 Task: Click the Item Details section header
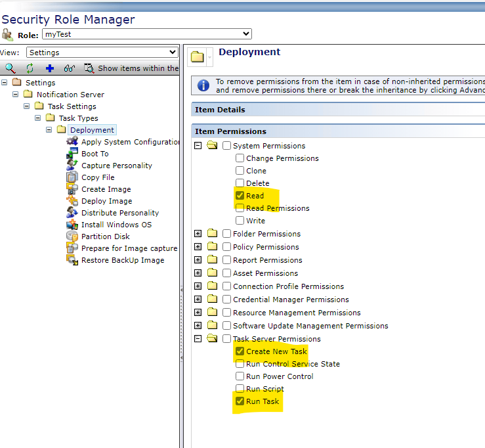[220, 110]
